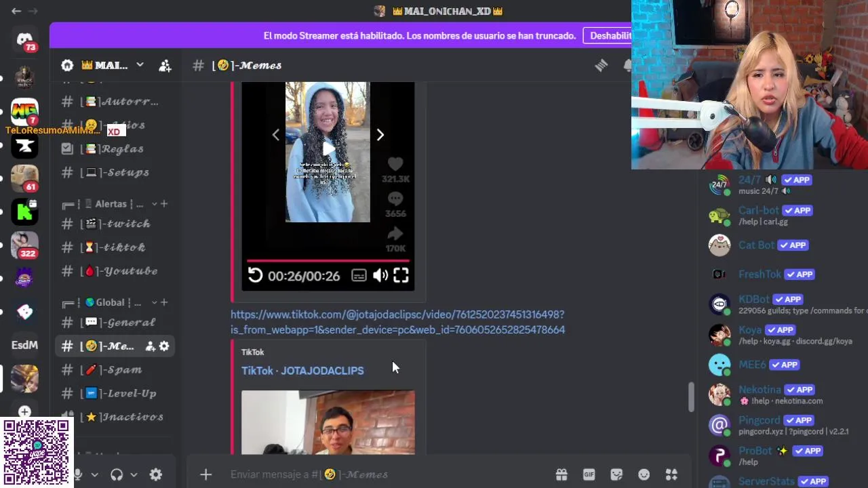Toggle fullscreen on the embedded video
This screenshot has width=868, height=488.
tap(401, 275)
